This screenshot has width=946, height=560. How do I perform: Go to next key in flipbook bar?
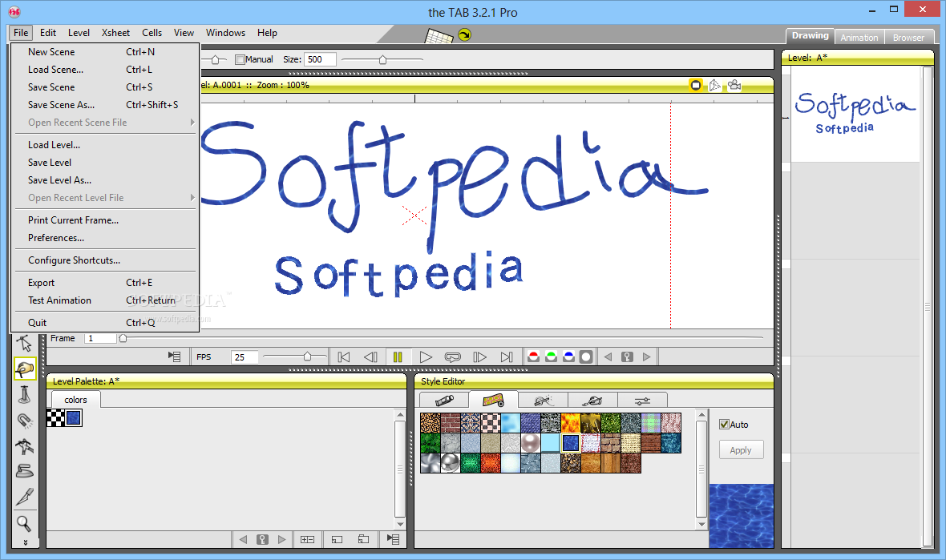(x=647, y=357)
